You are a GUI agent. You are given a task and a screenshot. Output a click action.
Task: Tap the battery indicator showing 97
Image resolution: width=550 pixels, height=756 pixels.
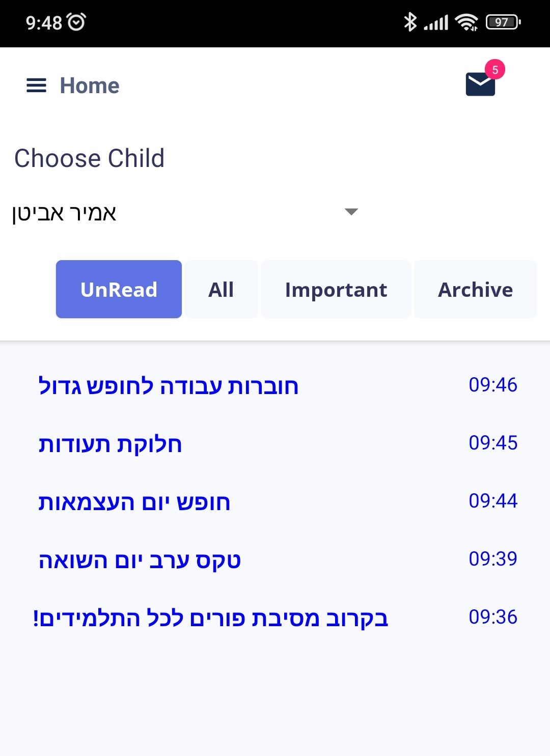(x=503, y=22)
